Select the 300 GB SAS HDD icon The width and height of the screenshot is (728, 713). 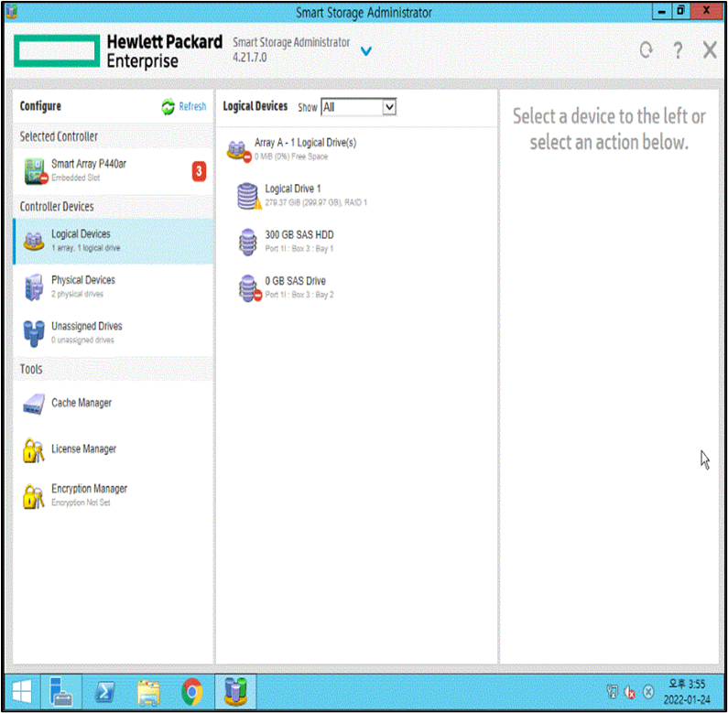pyautogui.click(x=248, y=242)
